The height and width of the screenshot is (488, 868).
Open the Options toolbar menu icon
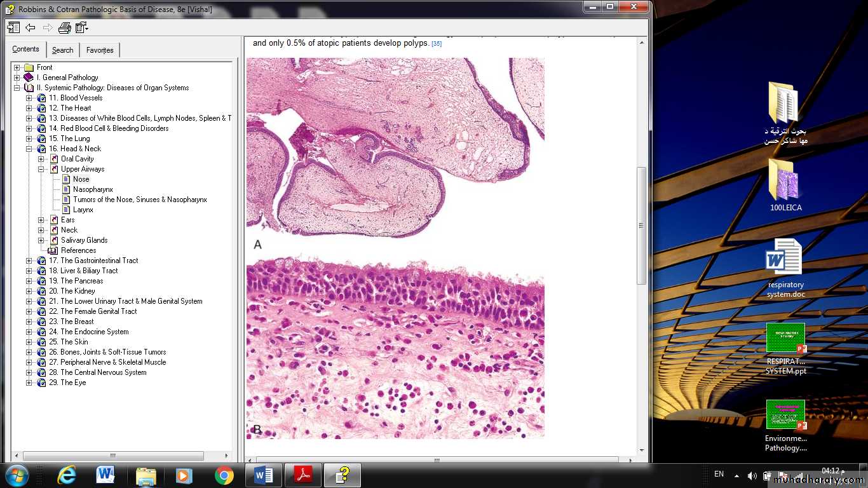[x=81, y=27]
